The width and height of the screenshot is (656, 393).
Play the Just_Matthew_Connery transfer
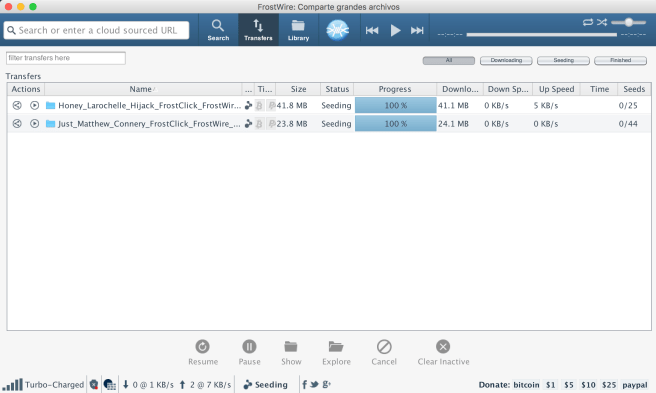(x=34, y=123)
